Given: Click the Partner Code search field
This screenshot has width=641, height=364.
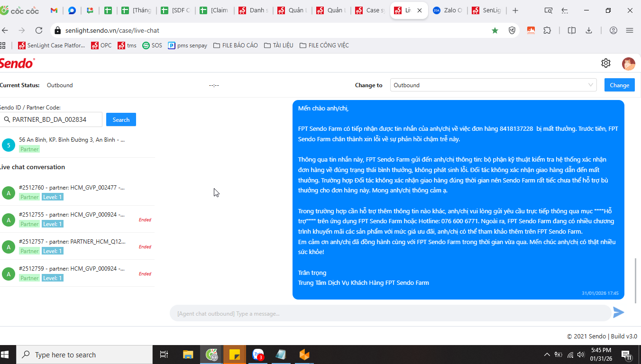Looking at the screenshot, I should pyautogui.click(x=51, y=119).
